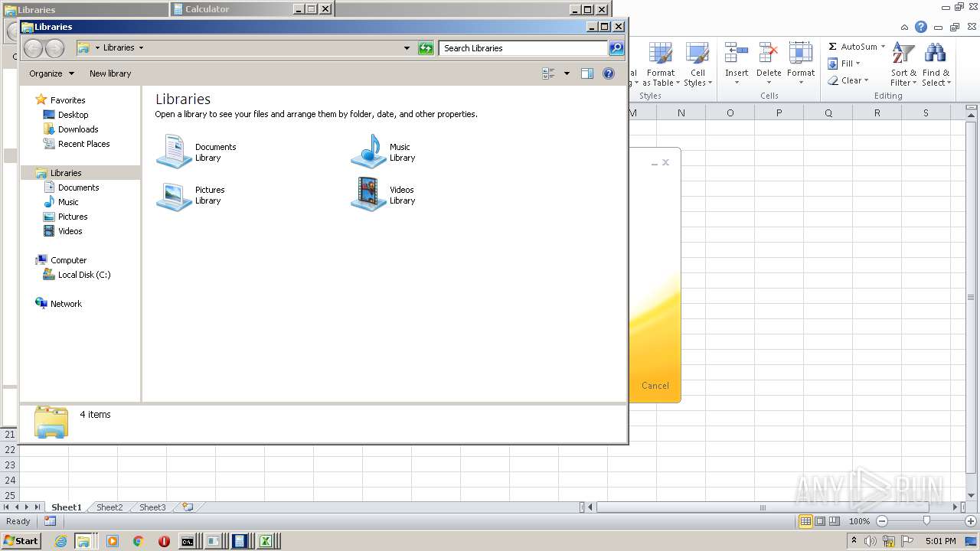
Task: Click Excel Delete cells icon
Action: (769, 65)
